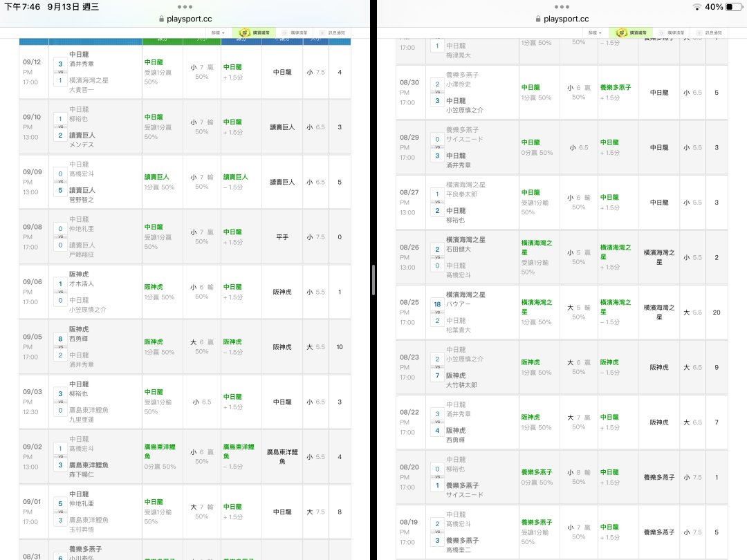The width and height of the screenshot is (747, 560).
Task: Click the 大 7.5 result cell in the 09/01 row
Action: point(315,512)
